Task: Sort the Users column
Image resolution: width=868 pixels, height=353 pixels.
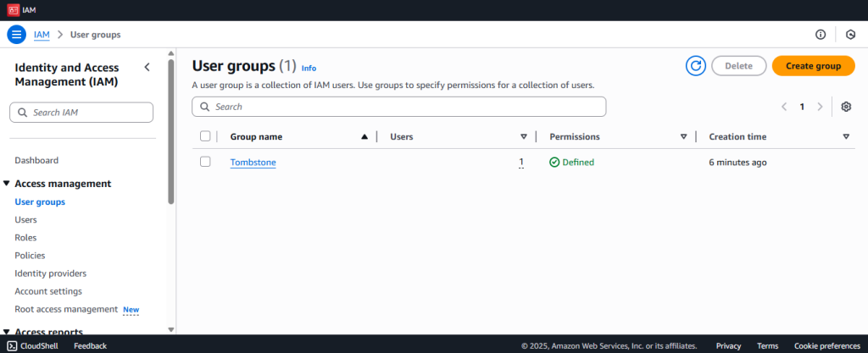Action: (x=524, y=136)
